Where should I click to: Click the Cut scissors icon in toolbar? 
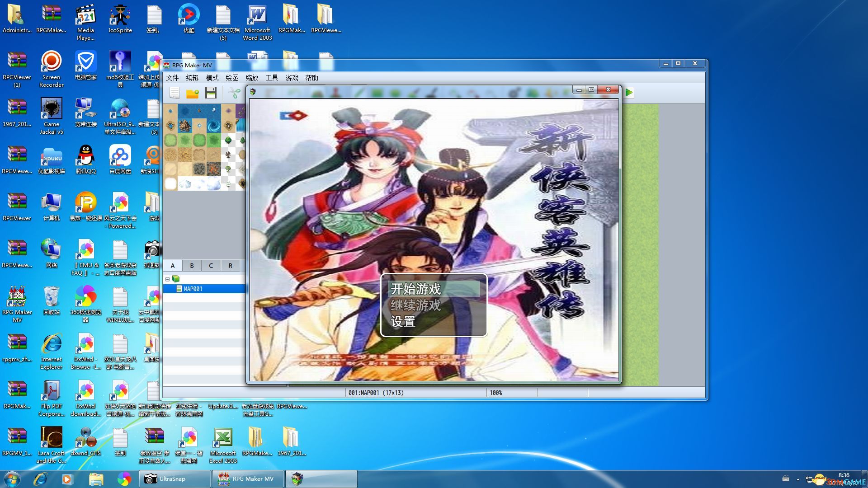coord(234,93)
